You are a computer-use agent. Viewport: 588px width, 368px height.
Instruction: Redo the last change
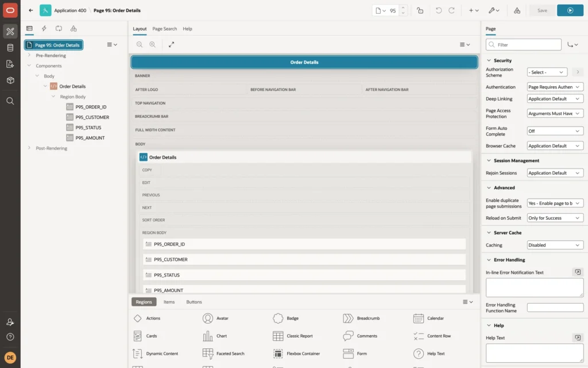coord(451,10)
